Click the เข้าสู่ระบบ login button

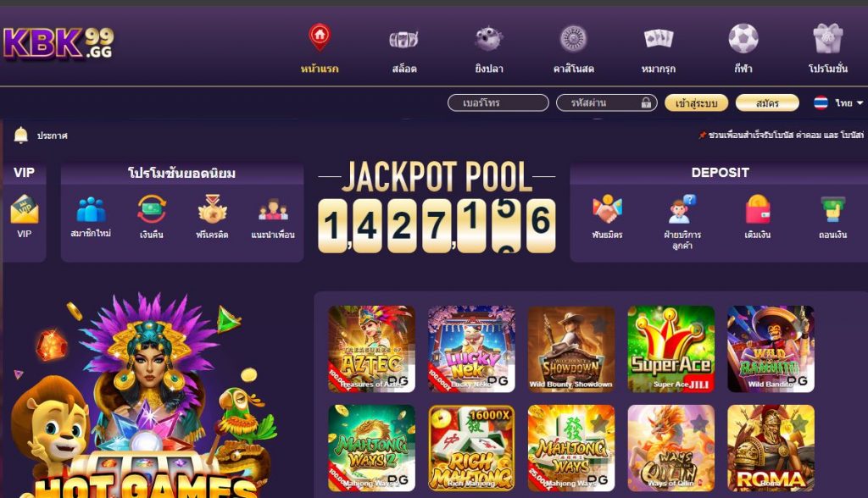(697, 103)
